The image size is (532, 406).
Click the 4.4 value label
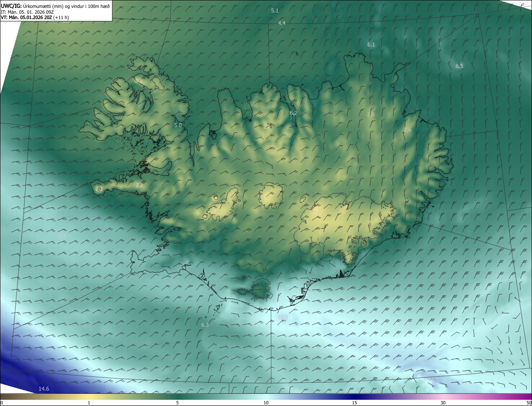[282, 23]
